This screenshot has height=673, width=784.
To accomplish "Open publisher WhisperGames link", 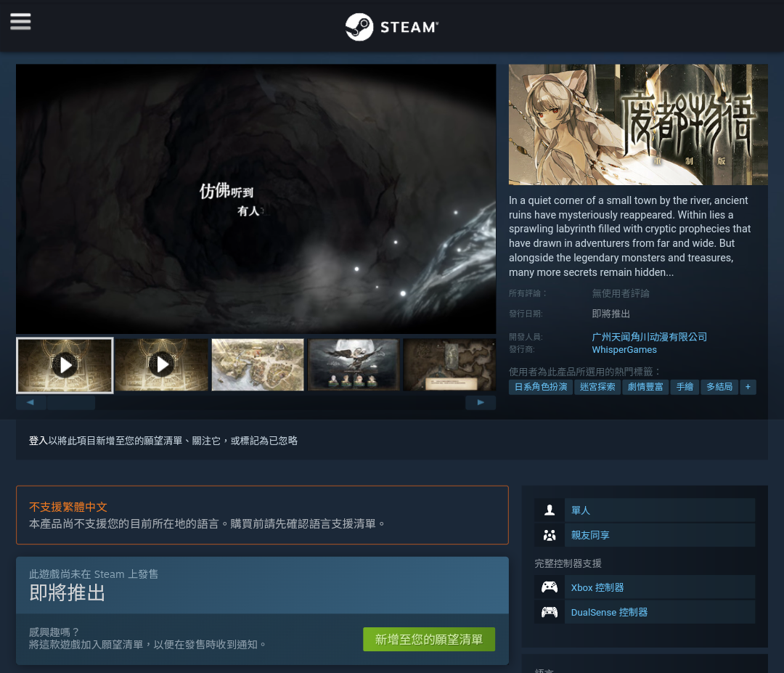I will 624,349.
